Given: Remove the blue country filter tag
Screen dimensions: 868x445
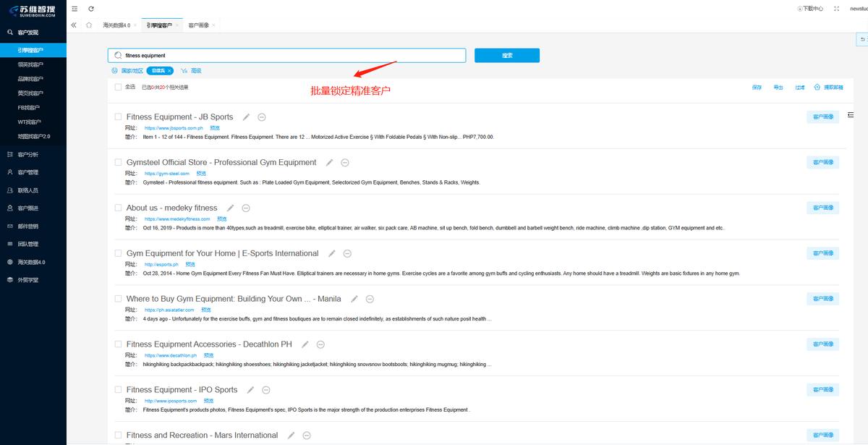Looking at the screenshot, I should (170, 71).
